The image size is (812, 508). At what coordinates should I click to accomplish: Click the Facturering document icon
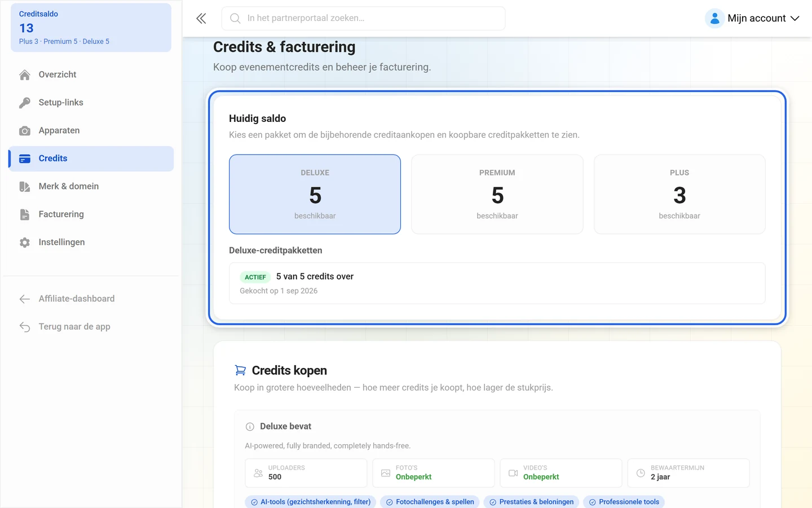25,214
